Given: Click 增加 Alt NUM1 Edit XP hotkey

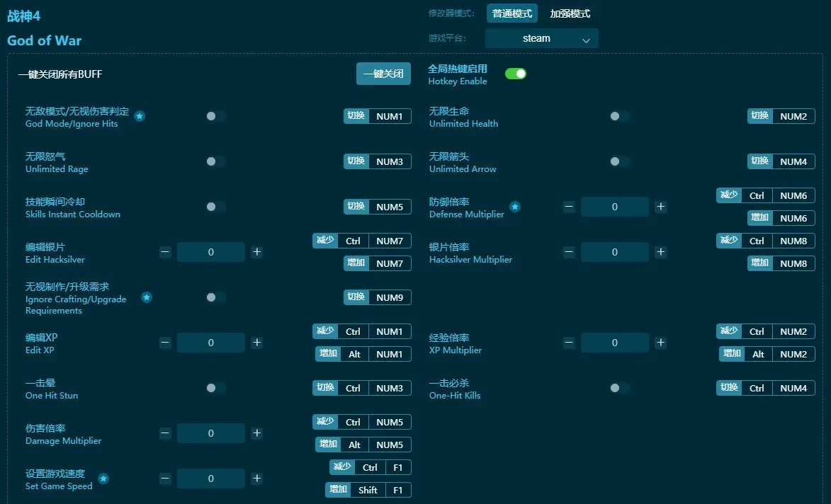Looking at the screenshot, I should click(x=363, y=354).
